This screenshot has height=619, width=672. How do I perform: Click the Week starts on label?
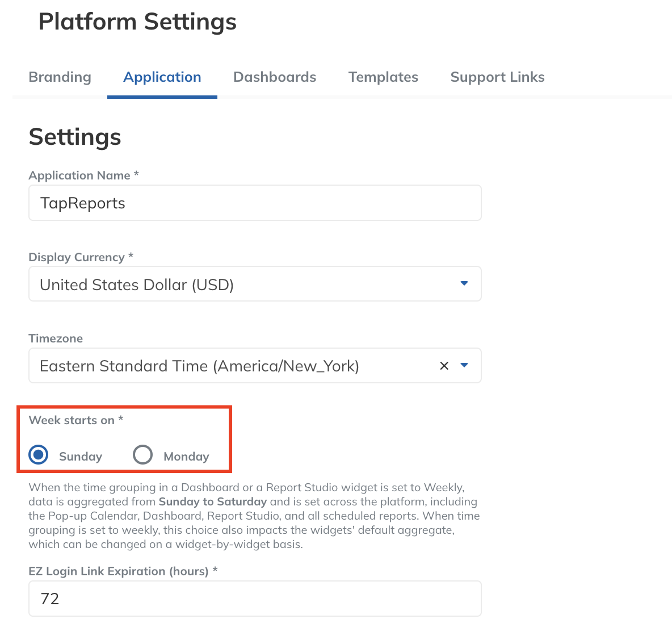(x=76, y=420)
